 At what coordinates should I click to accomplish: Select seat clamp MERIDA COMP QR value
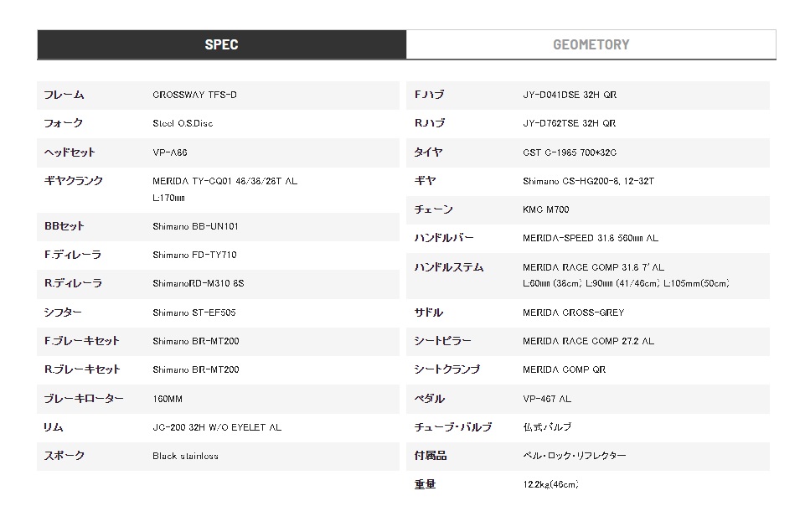click(x=565, y=369)
